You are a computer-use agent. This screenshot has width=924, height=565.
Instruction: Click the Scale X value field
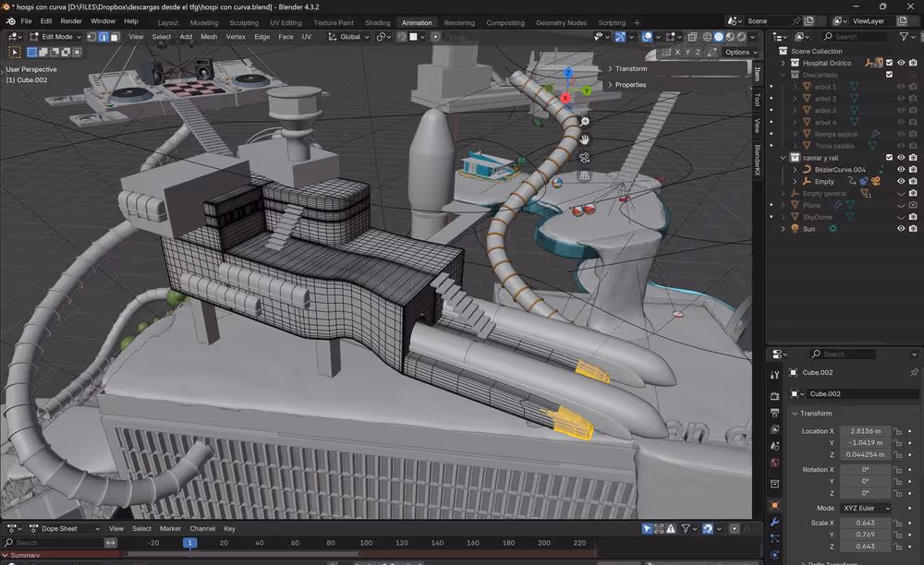(866, 523)
